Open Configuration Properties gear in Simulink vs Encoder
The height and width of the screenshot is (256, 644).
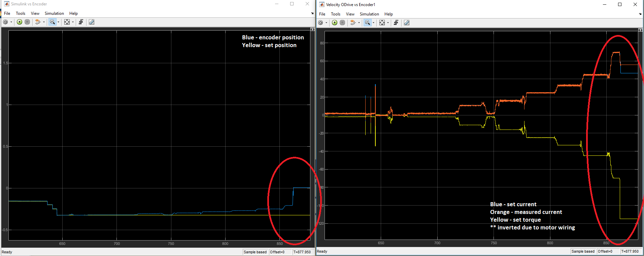pos(5,22)
